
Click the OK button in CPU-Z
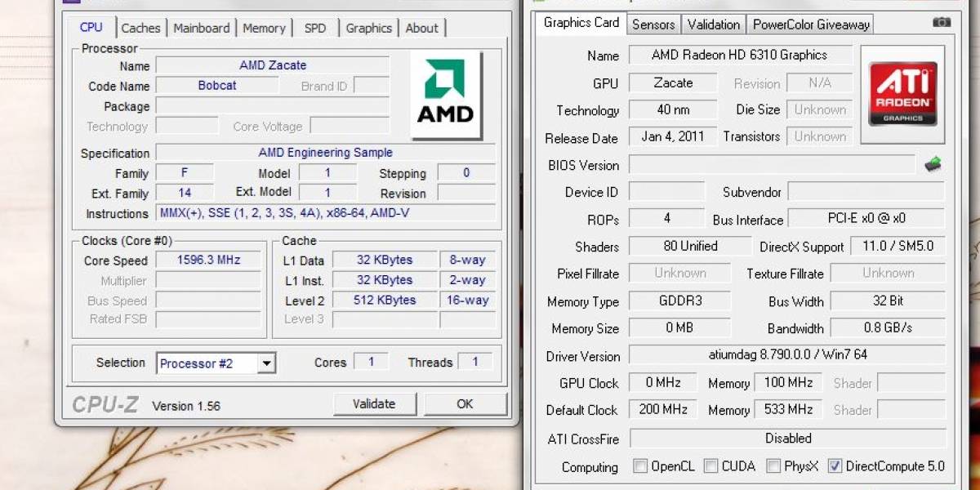465,403
